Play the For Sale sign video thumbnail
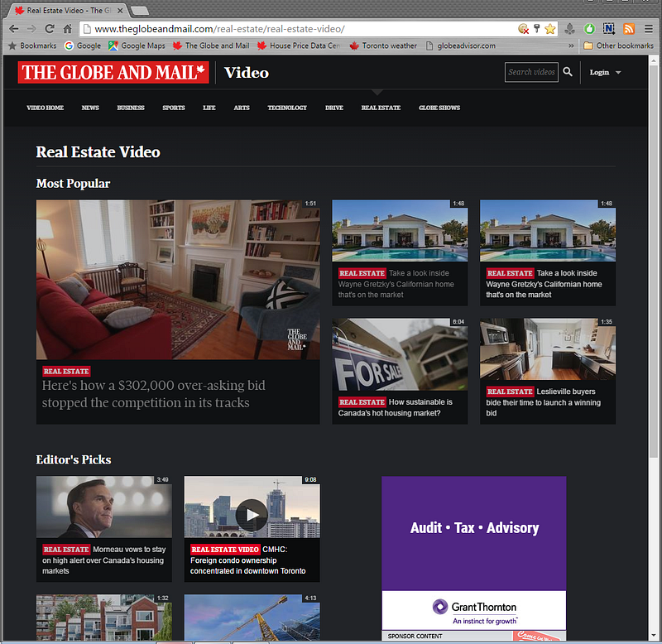Screen dimensions: 662x644 400,354
